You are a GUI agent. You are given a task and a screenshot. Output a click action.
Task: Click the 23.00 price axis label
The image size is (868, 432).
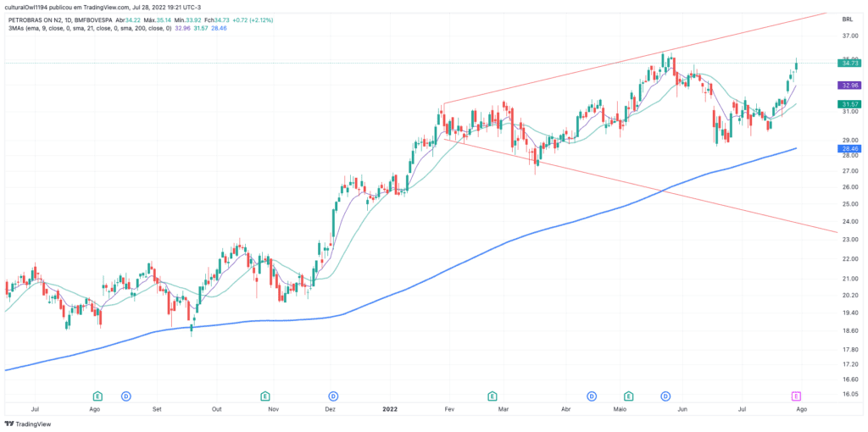point(849,240)
